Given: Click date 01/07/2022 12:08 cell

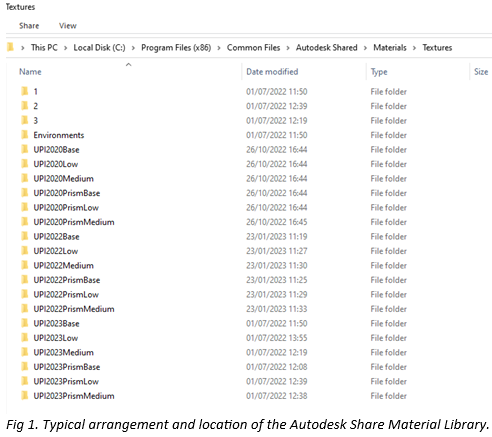Looking at the screenshot, I should [x=277, y=367].
